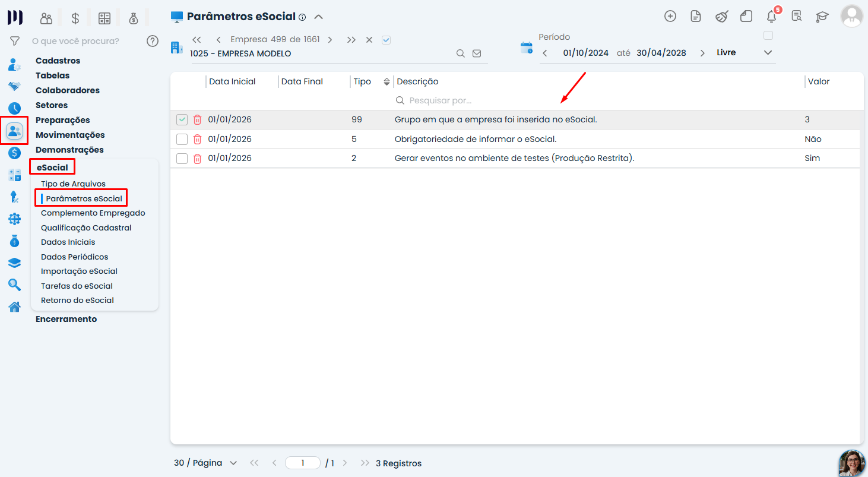Delete the Obrigatoriedade de informar row
This screenshot has height=477, width=868.
click(x=198, y=139)
